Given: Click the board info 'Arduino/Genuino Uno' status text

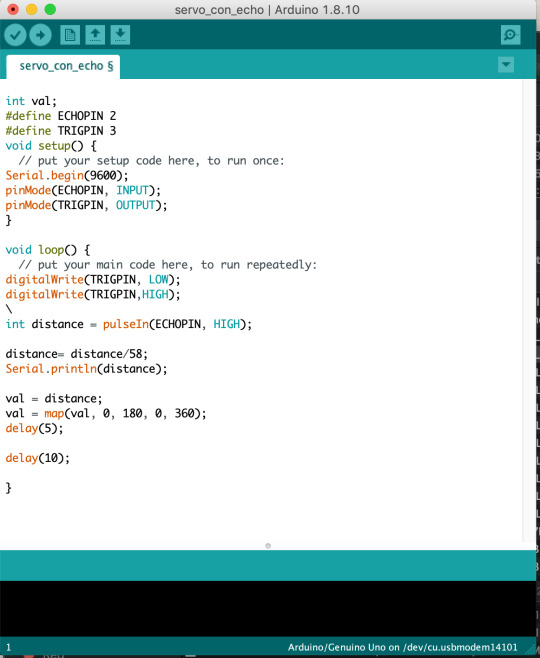Looking at the screenshot, I should tap(402, 648).
